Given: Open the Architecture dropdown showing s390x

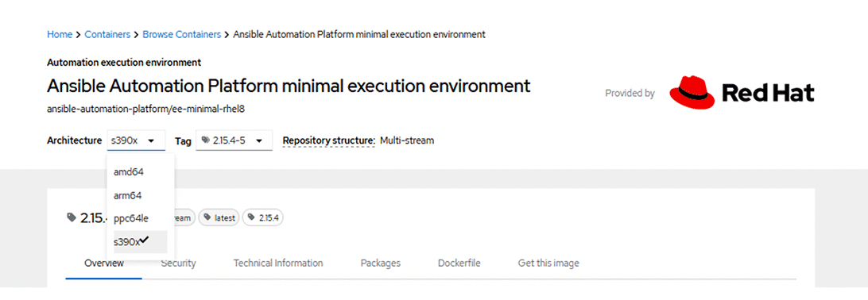Looking at the screenshot, I should point(136,141).
